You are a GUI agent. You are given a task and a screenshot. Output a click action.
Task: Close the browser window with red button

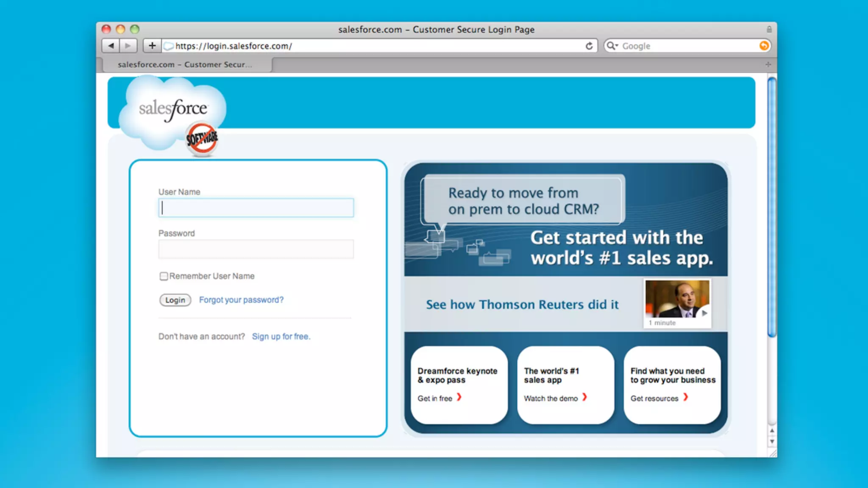click(x=106, y=29)
